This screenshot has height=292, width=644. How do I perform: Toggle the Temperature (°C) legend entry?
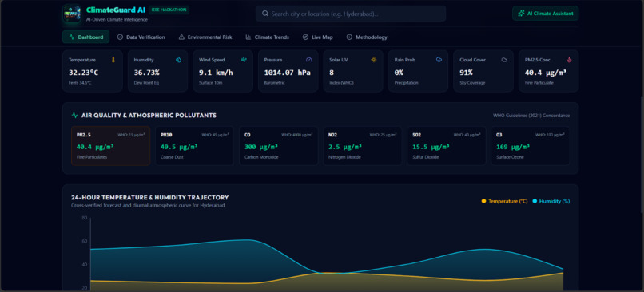[x=504, y=201]
